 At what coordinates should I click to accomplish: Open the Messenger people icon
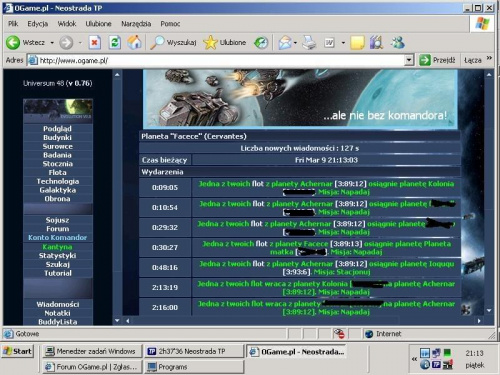pos(398,43)
